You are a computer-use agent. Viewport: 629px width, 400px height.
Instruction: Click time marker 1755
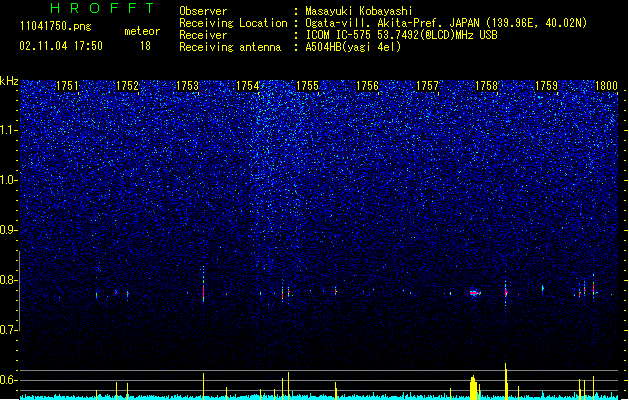(307, 86)
